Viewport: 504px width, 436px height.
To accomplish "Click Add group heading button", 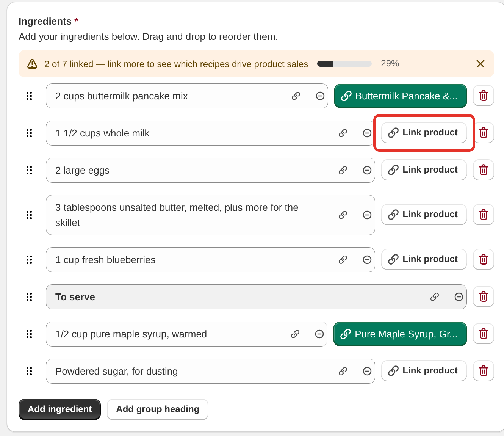I will [158, 409].
